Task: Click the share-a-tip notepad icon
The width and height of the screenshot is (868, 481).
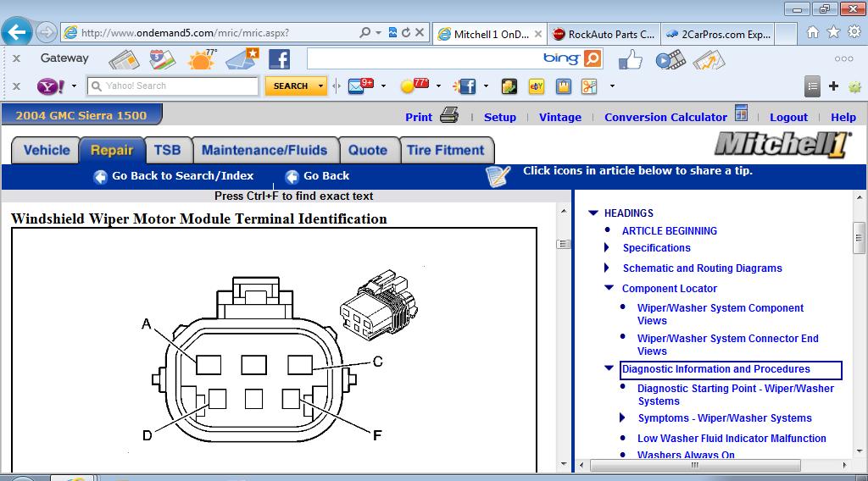Action: (x=498, y=176)
